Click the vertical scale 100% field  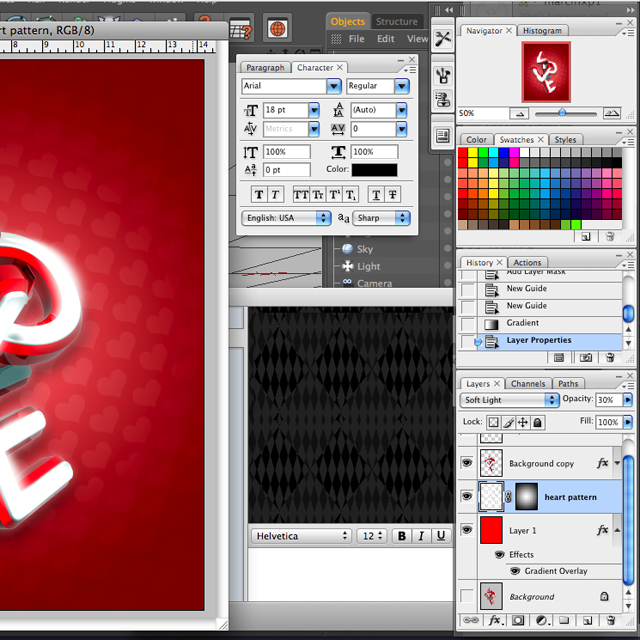[286, 152]
